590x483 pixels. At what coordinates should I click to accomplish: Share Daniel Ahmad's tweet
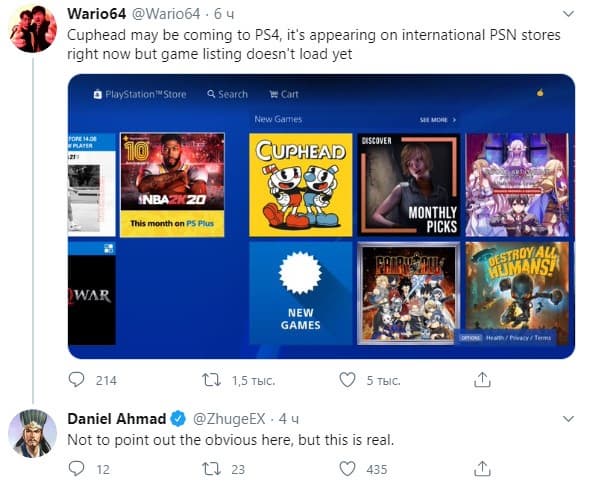(482, 468)
